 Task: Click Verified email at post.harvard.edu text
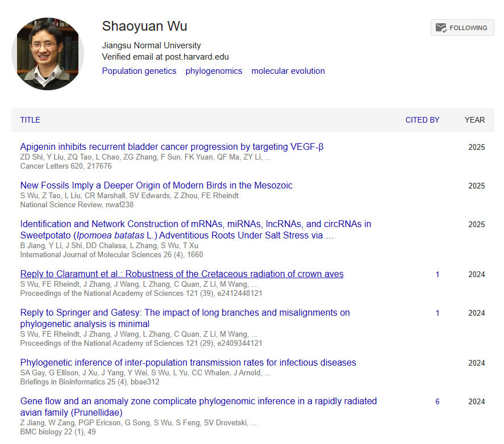coord(165,57)
